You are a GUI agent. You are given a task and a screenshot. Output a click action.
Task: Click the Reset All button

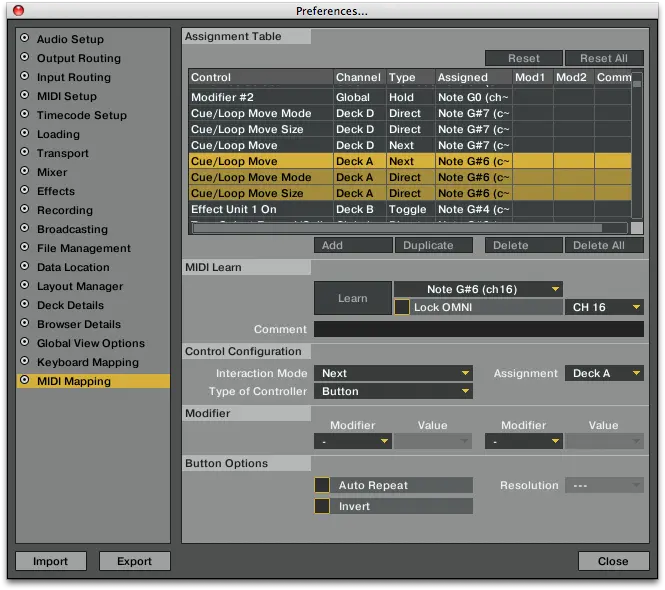603,58
